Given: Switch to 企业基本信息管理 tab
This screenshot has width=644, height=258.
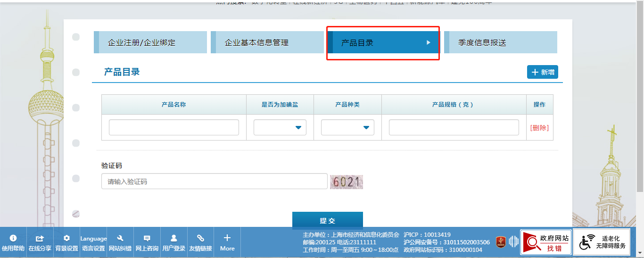Looking at the screenshot, I should pos(267,42).
